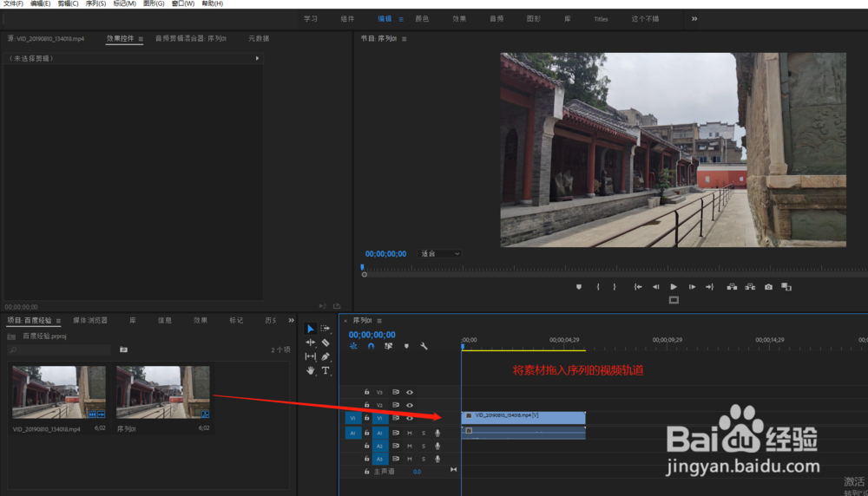Click Mark In bracket icon
Screen dimensions: 868x496
pos(598,287)
